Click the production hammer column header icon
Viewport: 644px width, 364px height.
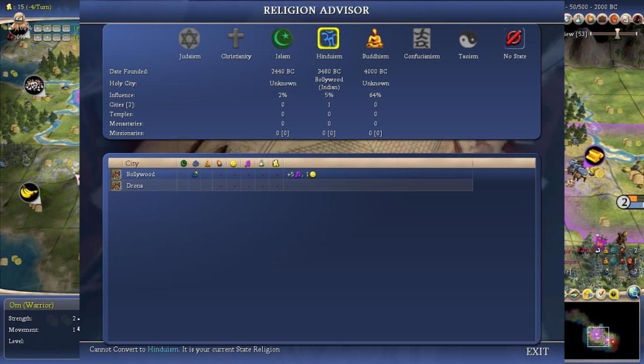point(219,163)
